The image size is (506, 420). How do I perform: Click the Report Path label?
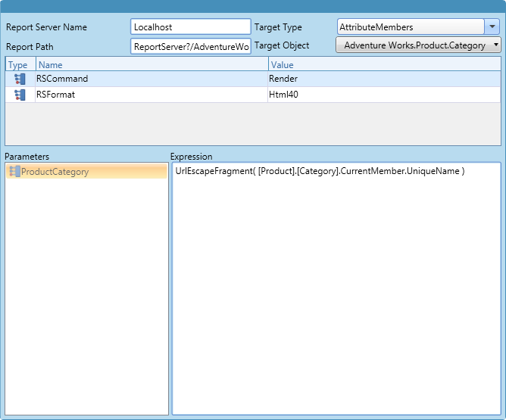[x=30, y=47]
